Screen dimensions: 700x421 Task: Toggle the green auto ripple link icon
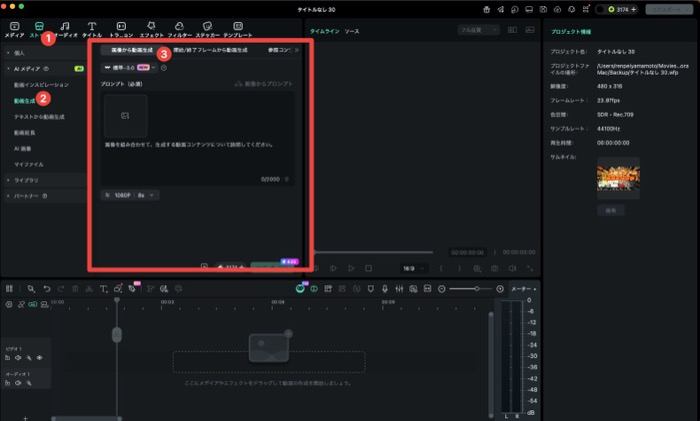point(33,304)
